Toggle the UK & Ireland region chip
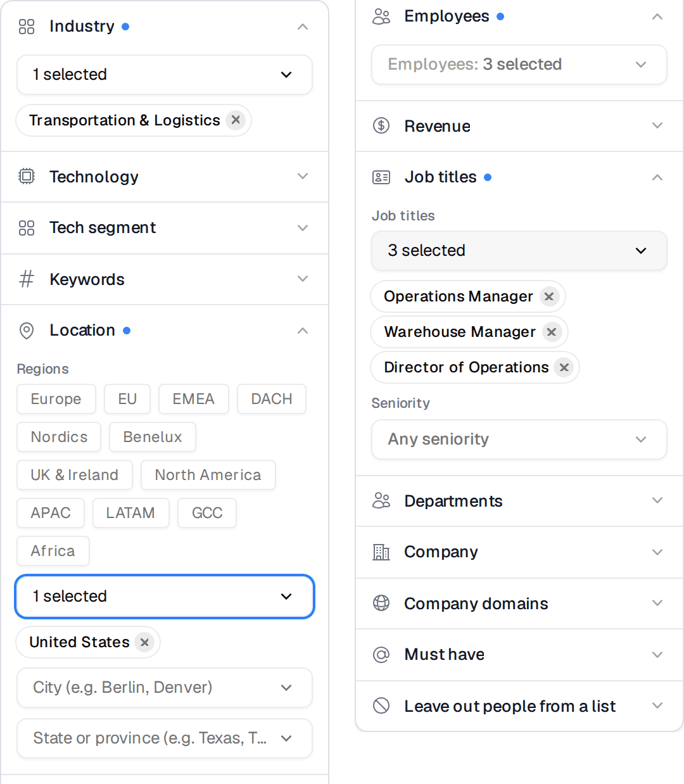 tap(75, 475)
